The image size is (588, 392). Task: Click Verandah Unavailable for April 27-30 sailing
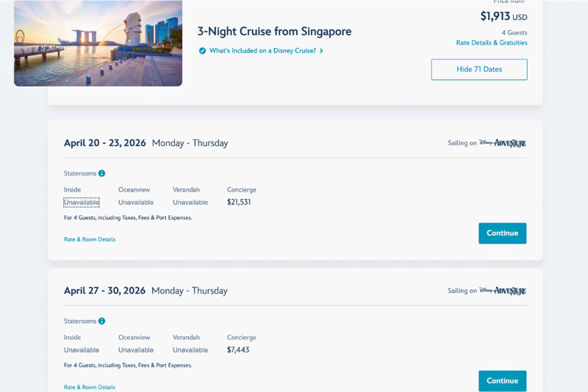pos(190,350)
